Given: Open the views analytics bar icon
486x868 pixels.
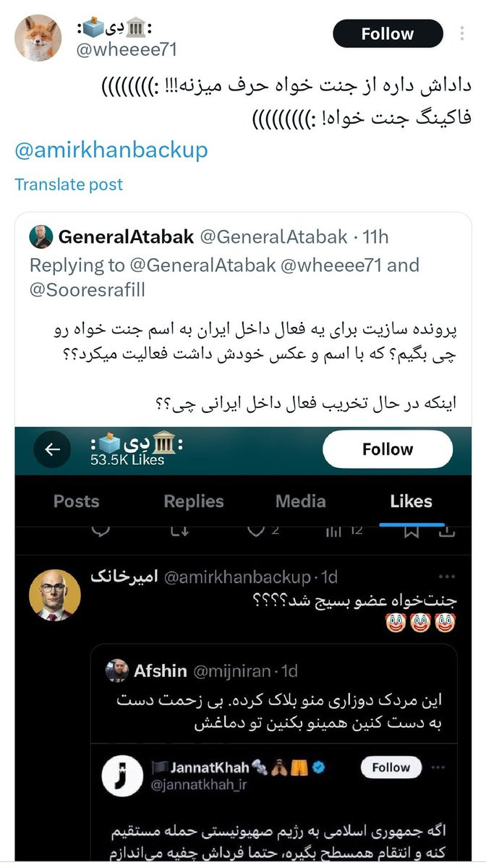Looking at the screenshot, I should 333,531.
